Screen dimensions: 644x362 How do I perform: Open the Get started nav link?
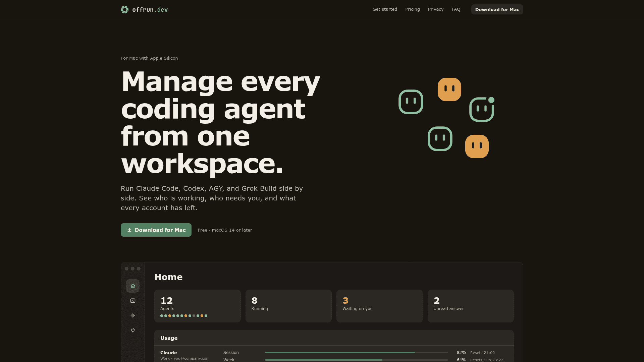(x=385, y=9)
